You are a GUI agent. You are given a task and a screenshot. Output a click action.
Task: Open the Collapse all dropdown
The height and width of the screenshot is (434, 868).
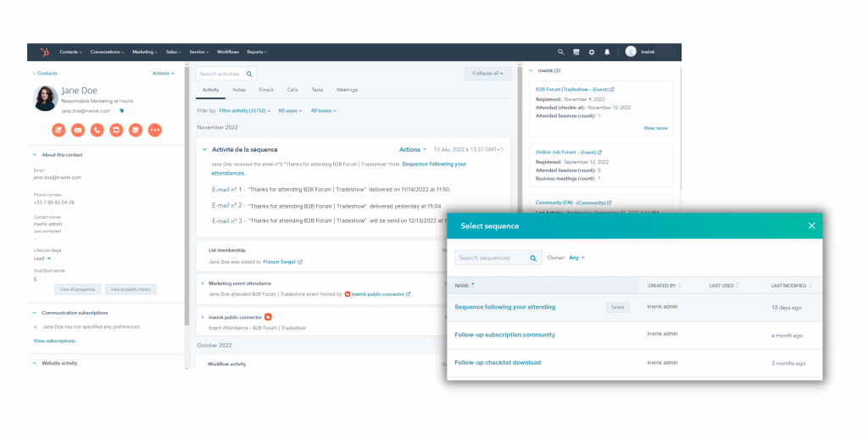pos(487,74)
